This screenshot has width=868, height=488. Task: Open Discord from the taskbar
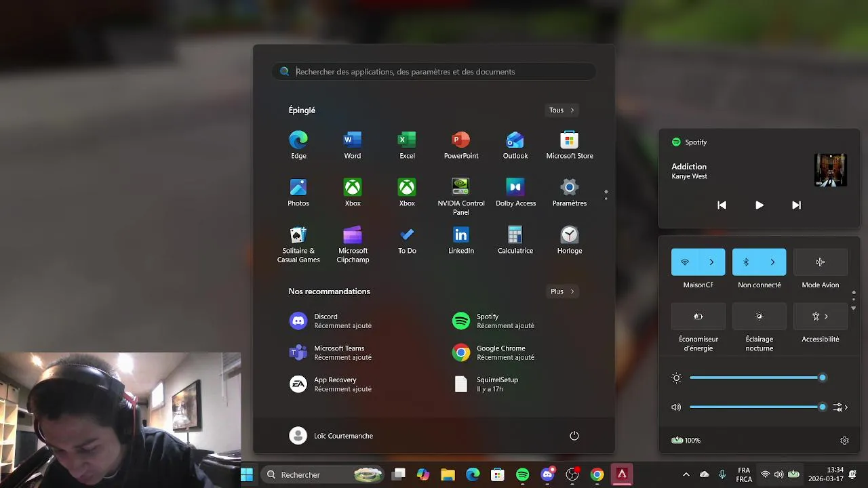coord(547,475)
